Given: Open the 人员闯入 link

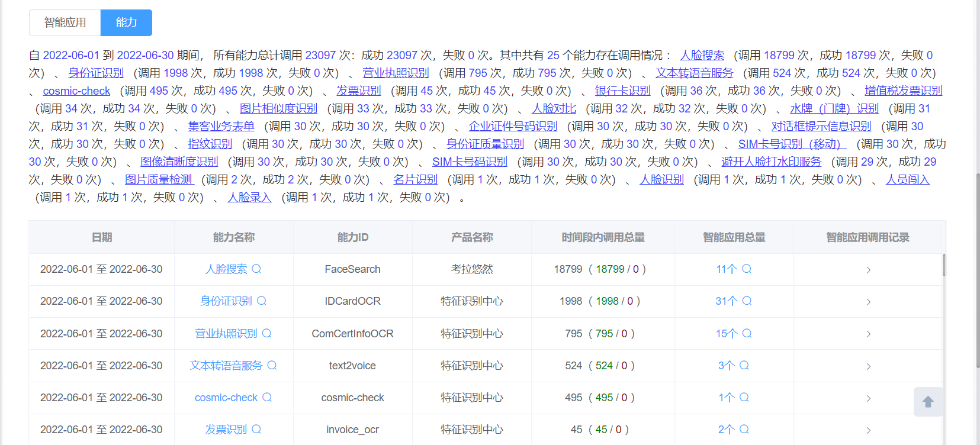Looking at the screenshot, I should click(908, 179).
